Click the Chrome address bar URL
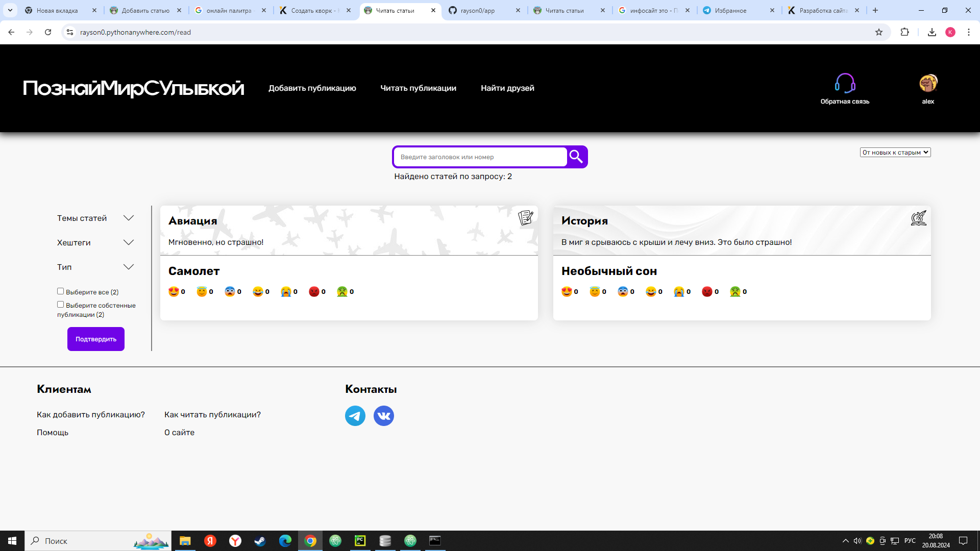The image size is (980, 551). point(135,32)
